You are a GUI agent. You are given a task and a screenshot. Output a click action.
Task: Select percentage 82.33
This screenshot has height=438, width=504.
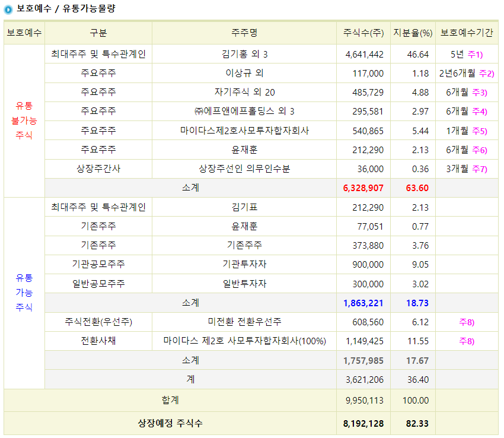[417, 423]
